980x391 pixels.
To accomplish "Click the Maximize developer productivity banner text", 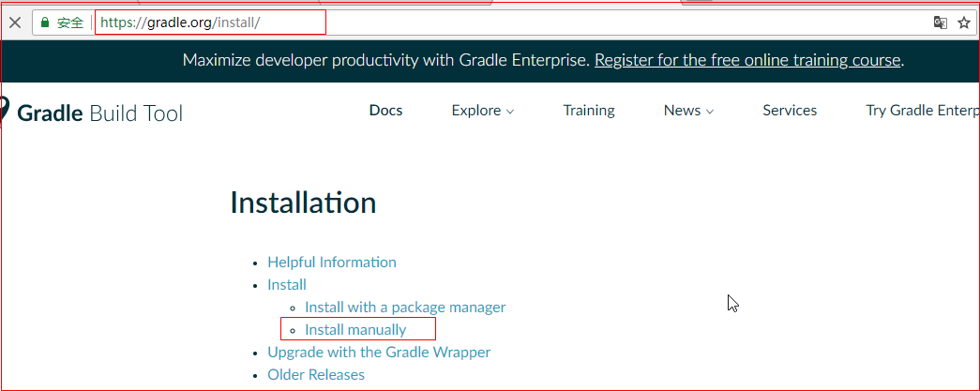I will tap(386, 61).
